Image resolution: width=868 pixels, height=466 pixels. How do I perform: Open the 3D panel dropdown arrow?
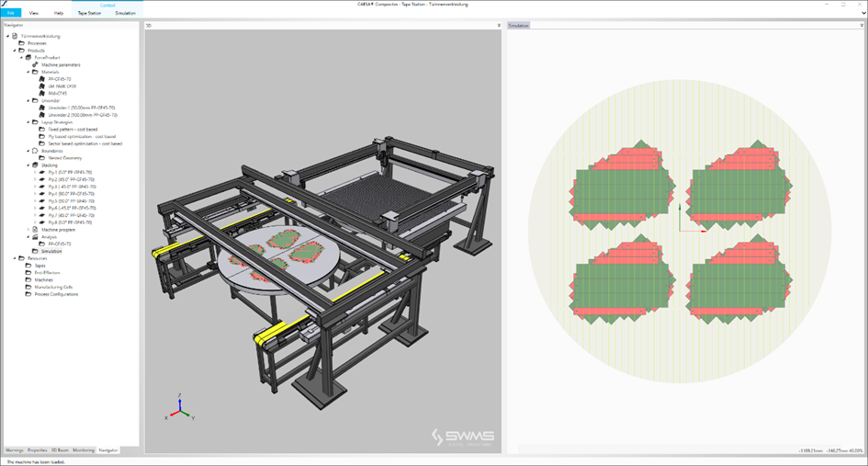coord(499,26)
